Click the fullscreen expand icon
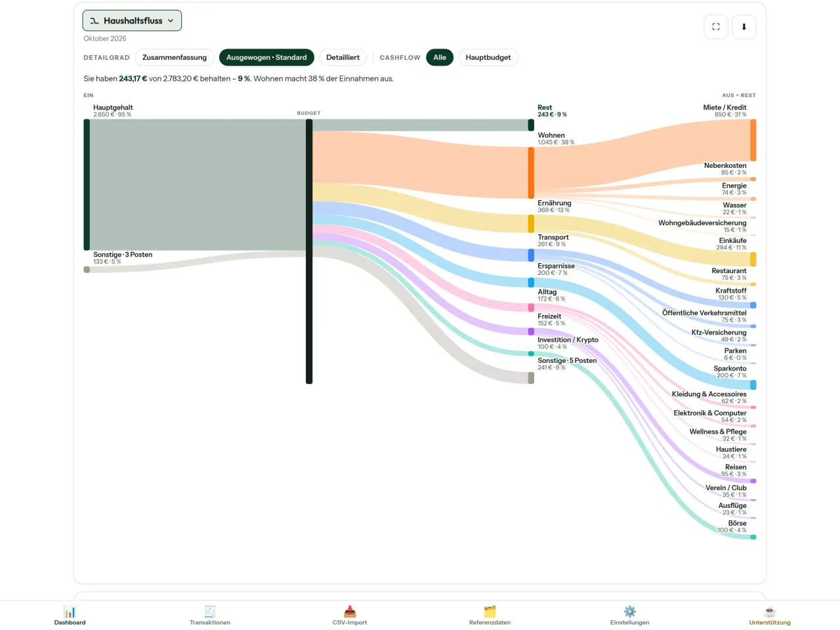The height and width of the screenshot is (630, 840). click(716, 27)
